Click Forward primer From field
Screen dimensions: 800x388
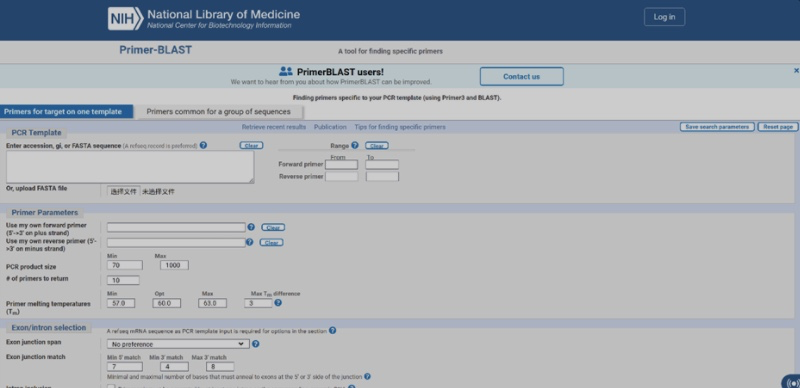tap(341, 165)
